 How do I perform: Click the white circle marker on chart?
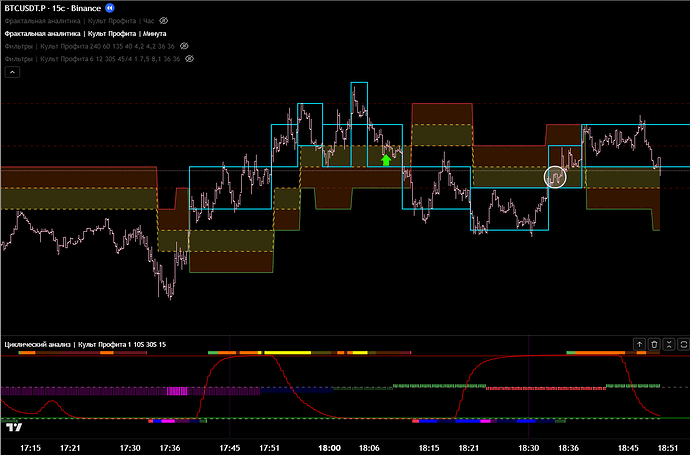click(555, 177)
